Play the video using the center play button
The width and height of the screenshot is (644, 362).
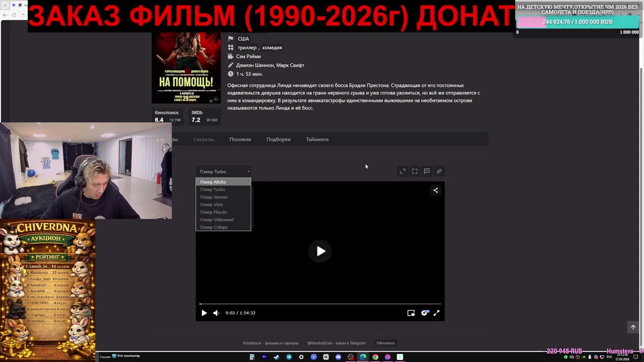pos(321,251)
